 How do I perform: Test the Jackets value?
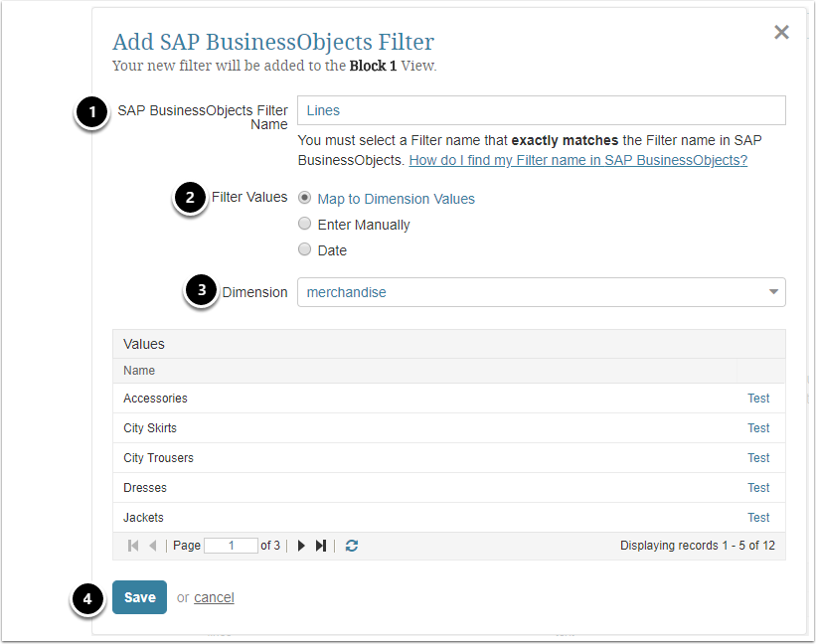click(x=758, y=518)
